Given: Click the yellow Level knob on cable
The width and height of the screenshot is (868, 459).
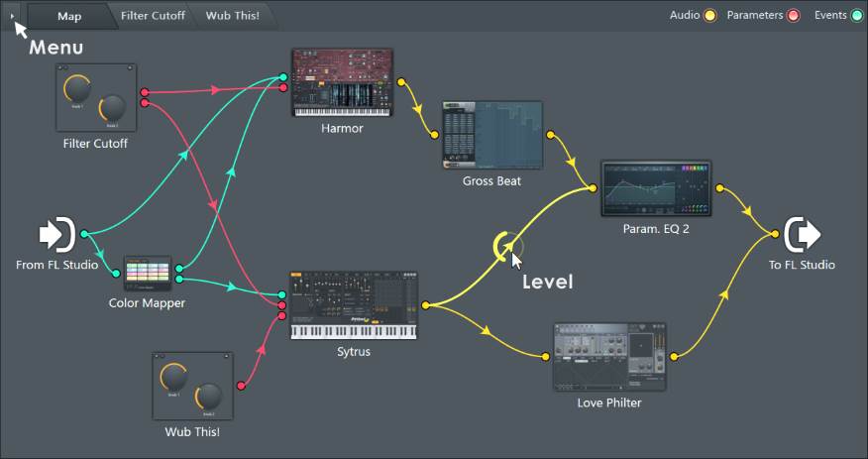Looking at the screenshot, I should pos(505,244).
